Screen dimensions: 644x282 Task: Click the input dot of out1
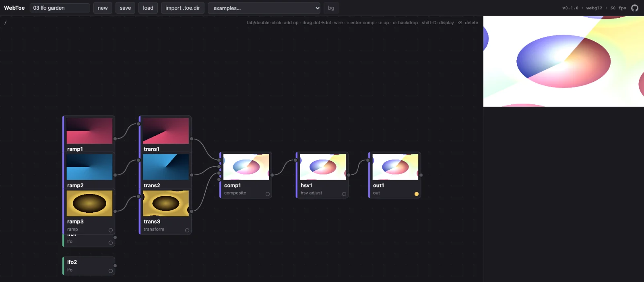tap(368, 160)
